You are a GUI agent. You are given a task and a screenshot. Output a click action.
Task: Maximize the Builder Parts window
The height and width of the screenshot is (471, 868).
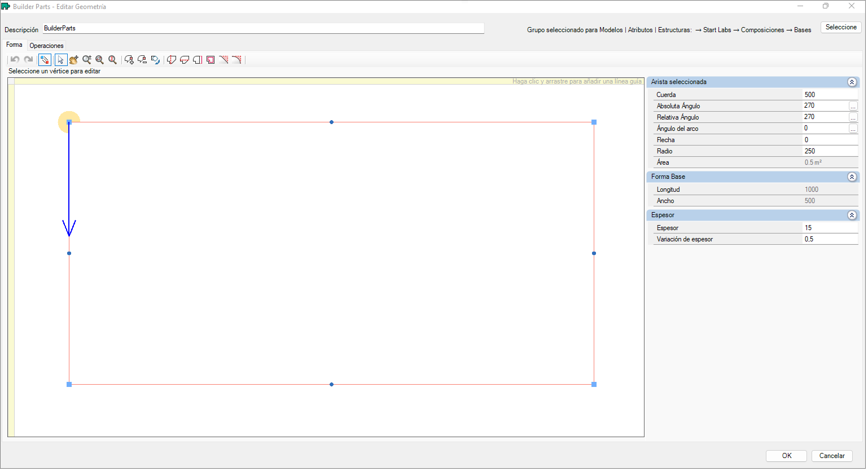826,6
